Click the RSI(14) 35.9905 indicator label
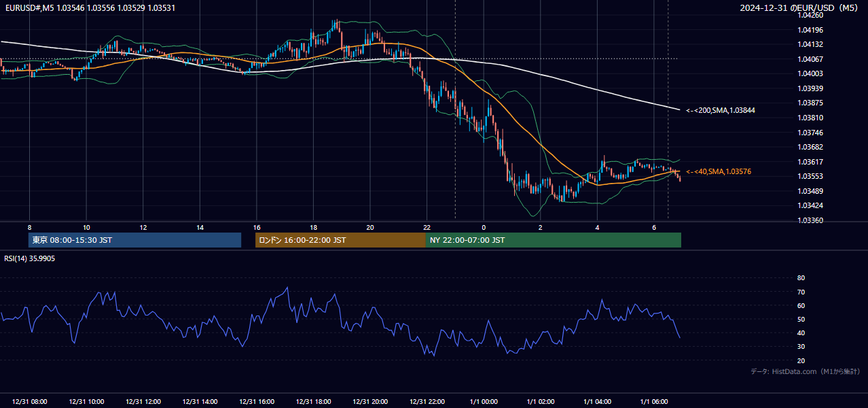Image resolution: width=868 pixels, height=408 pixels. click(30, 258)
